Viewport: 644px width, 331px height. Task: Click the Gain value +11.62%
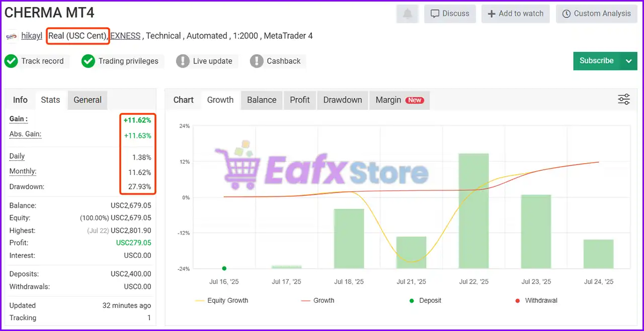tap(137, 120)
